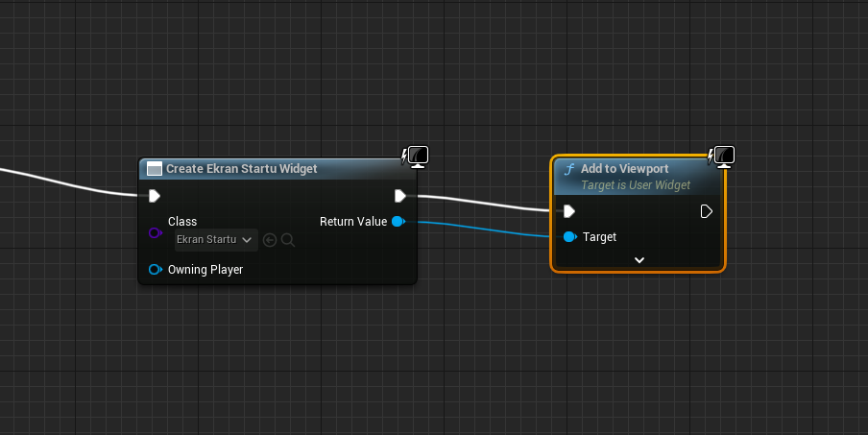Click the exec output pin on Create Ekran Startu Widget
Image resolution: width=868 pixels, height=435 pixels.
click(x=400, y=196)
